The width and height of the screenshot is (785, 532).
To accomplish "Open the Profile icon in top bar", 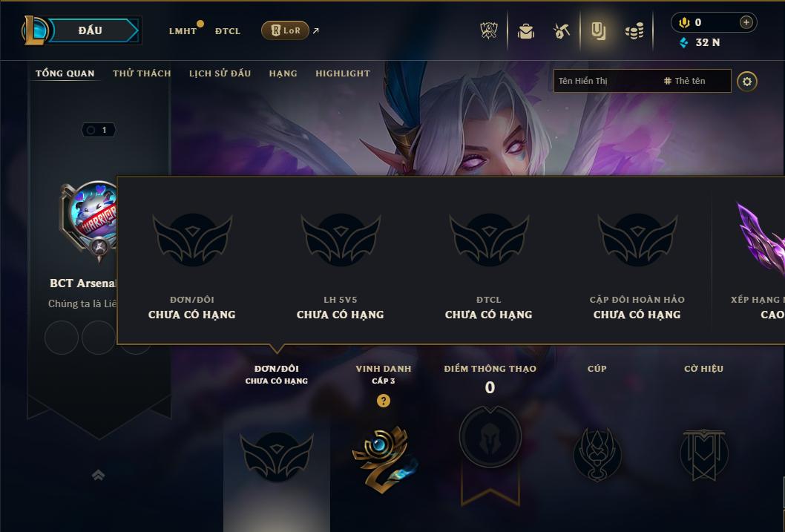I will 598,31.
